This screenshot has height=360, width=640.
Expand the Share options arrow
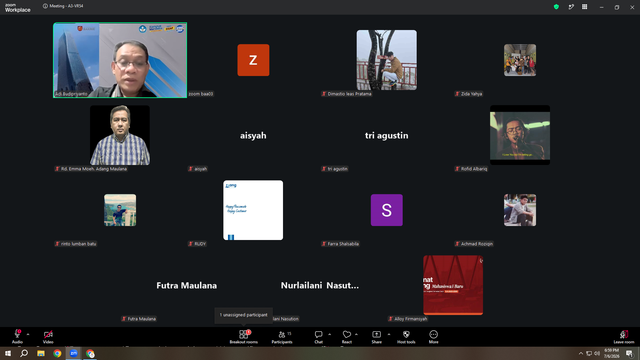[x=389, y=334]
